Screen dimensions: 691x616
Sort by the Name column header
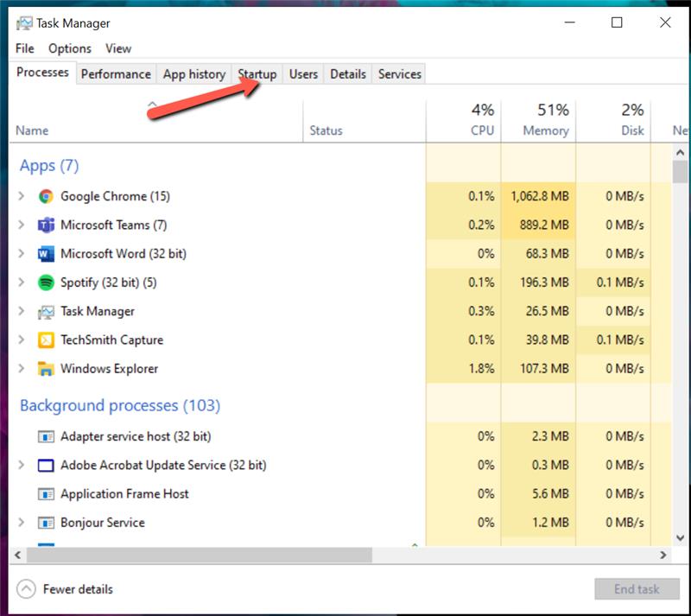pos(156,122)
